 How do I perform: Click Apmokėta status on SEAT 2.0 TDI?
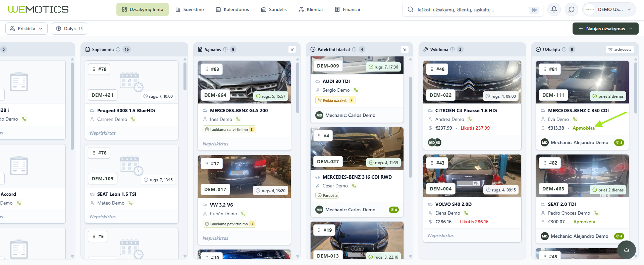coord(584,222)
